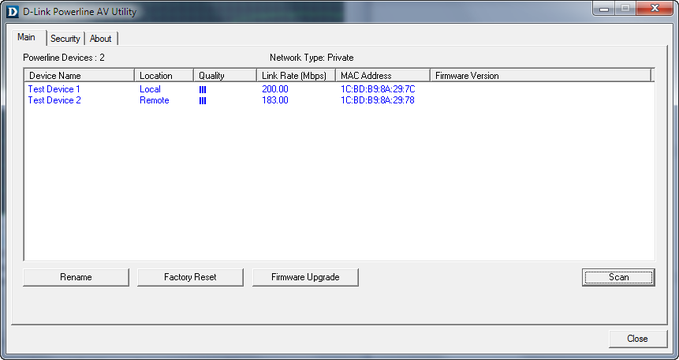Minimize the Powerline AV Utility window
Viewport: 679px width, 360px height.
(604, 9)
